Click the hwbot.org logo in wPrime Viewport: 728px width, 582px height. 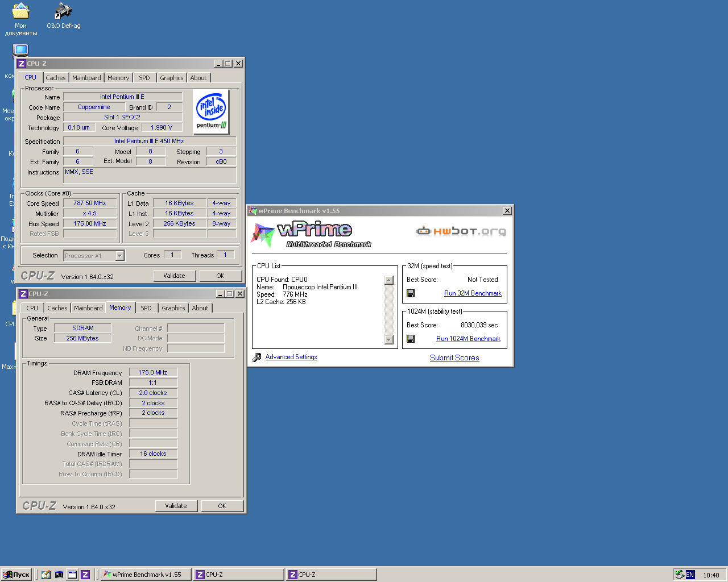tap(461, 231)
